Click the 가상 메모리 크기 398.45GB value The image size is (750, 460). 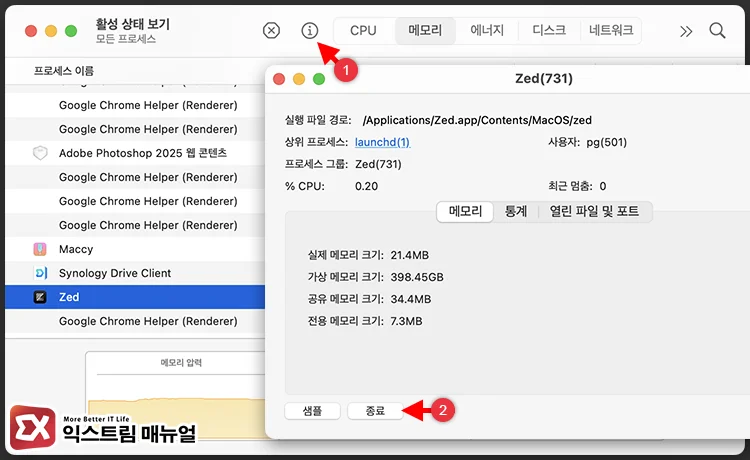(x=417, y=277)
